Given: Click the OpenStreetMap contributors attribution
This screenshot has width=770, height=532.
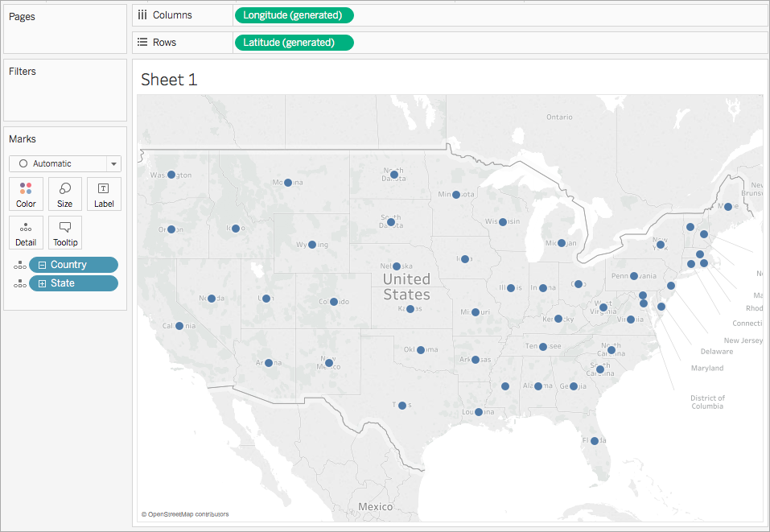Looking at the screenshot, I should point(185,514).
